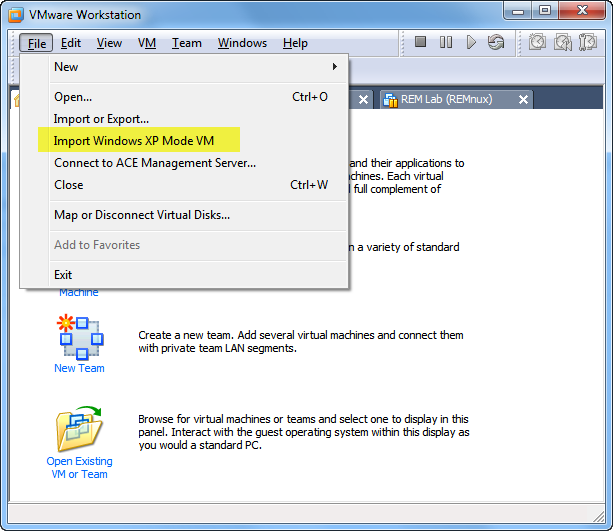Click the Open Existing folder icon
613x531 pixels.
79,429
